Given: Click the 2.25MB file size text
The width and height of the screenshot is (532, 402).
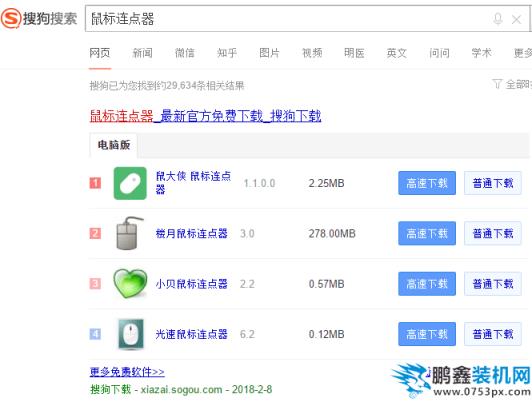Looking at the screenshot, I should click(326, 183).
